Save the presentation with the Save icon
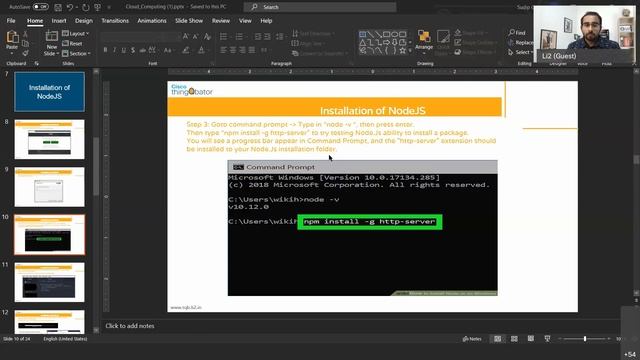 tap(58, 7)
